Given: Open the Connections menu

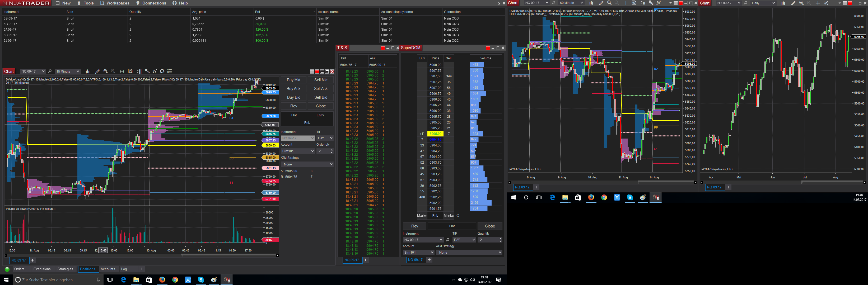Looking at the screenshot, I should 151,3.
